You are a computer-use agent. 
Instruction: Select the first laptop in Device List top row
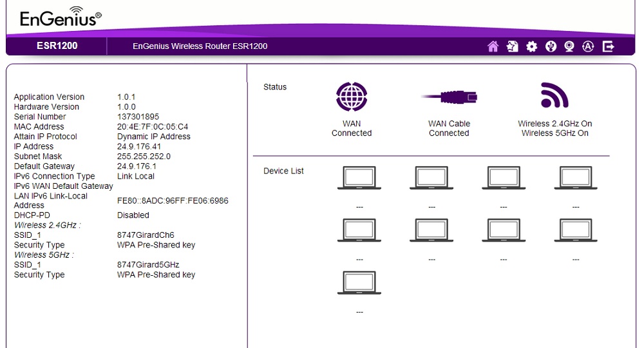359,177
